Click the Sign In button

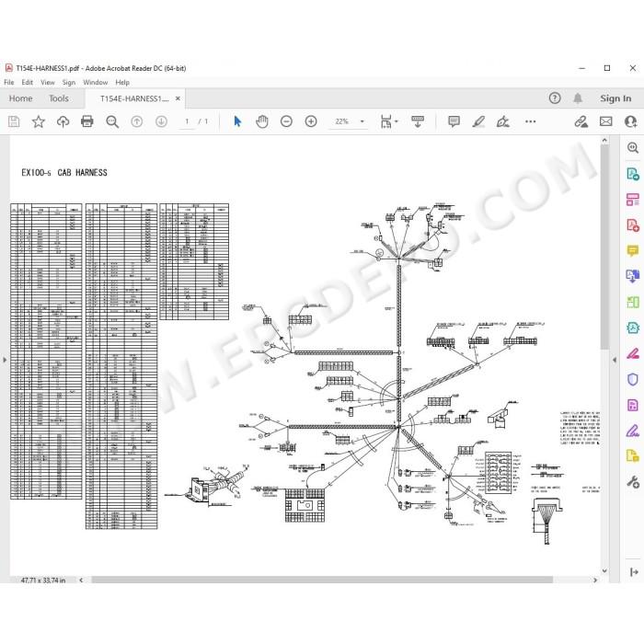(x=615, y=98)
